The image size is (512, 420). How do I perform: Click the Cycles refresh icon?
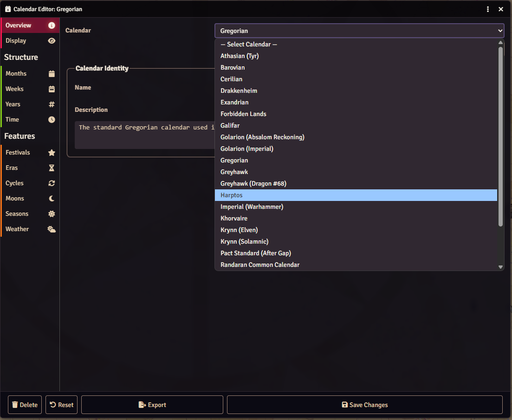coord(51,183)
